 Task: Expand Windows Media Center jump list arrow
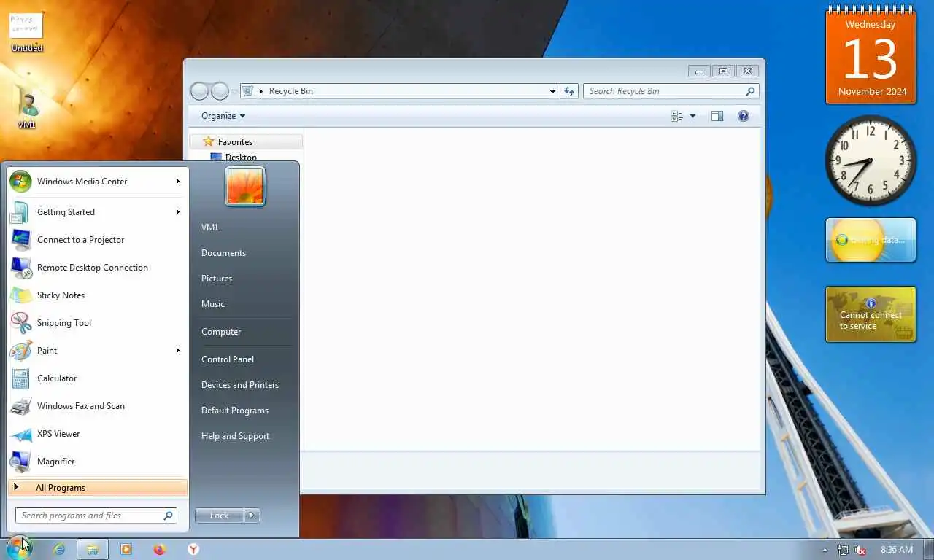(x=177, y=182)
